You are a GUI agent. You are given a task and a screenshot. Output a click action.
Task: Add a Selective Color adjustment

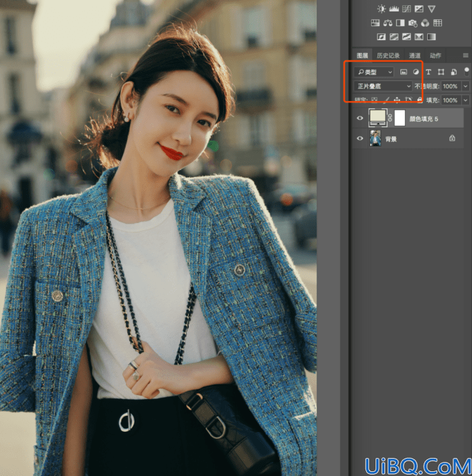pos(419,37)
